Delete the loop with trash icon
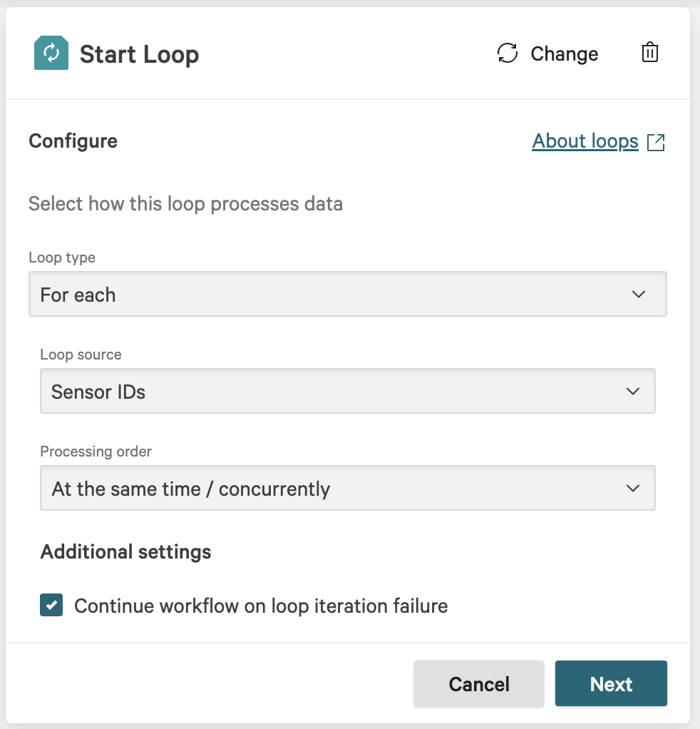 (x=649, y=53)
